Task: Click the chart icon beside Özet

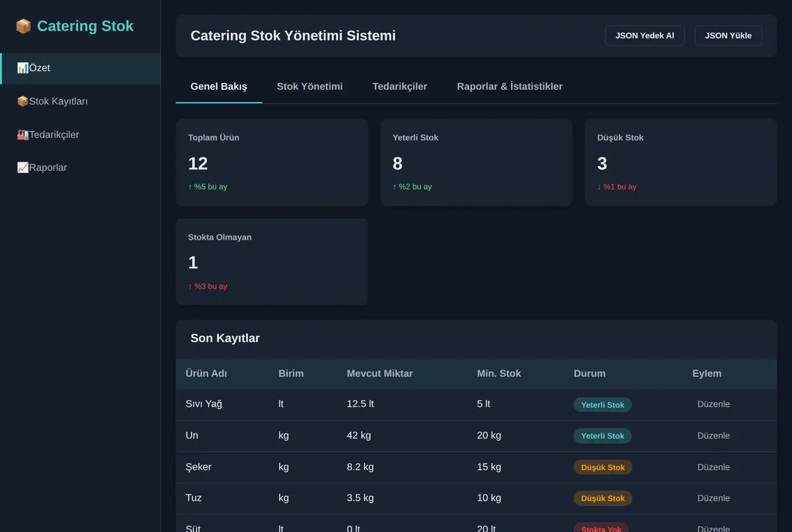Action: pyautogui.click(x=22, y=68)
